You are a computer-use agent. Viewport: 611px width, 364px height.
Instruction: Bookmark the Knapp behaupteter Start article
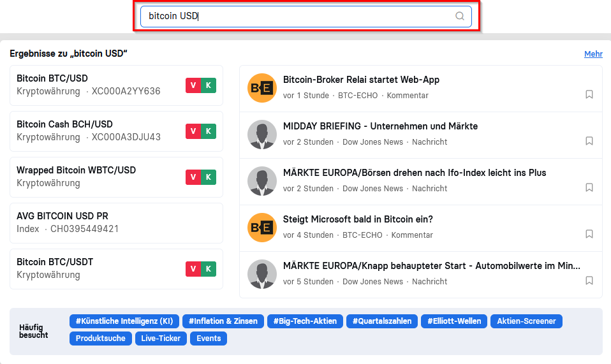589,280
